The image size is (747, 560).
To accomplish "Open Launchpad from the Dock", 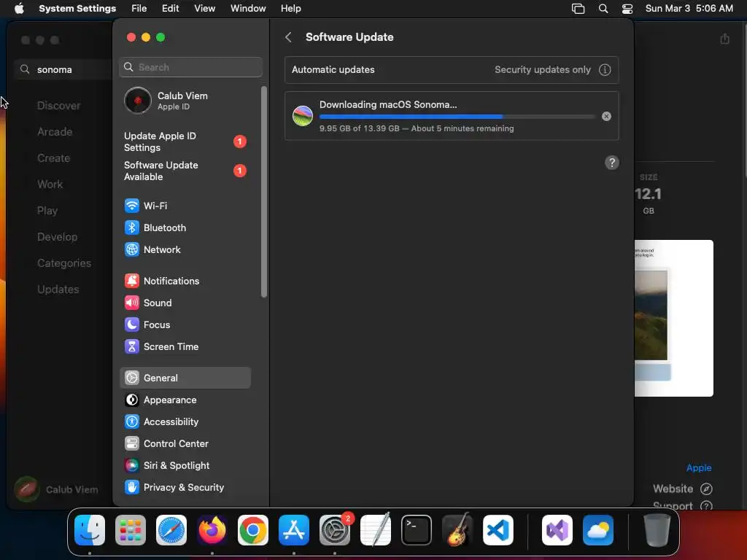I will [x=131, y=530].
